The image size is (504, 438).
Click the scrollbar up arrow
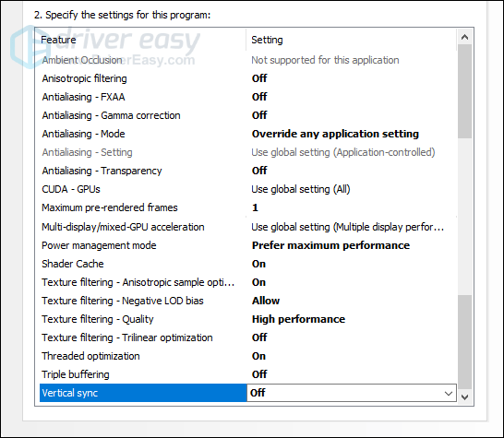click(x=464, y=37)
